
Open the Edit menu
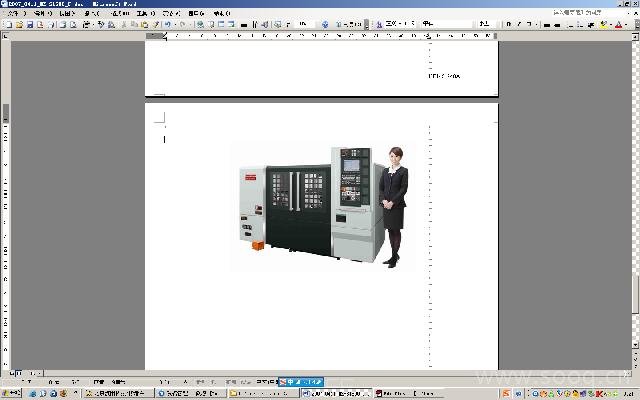click(43, 13)
